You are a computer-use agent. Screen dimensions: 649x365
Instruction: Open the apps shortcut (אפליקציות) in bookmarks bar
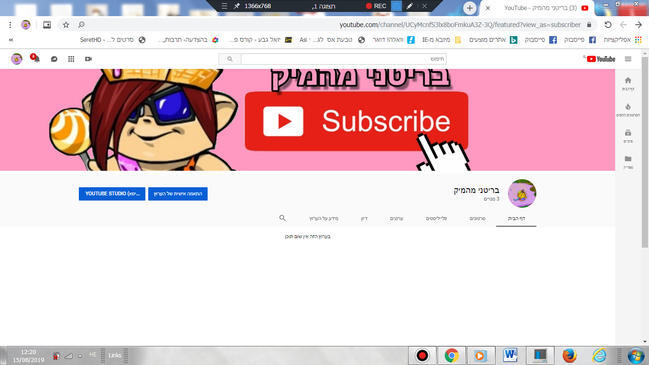(x=622, y=40)
